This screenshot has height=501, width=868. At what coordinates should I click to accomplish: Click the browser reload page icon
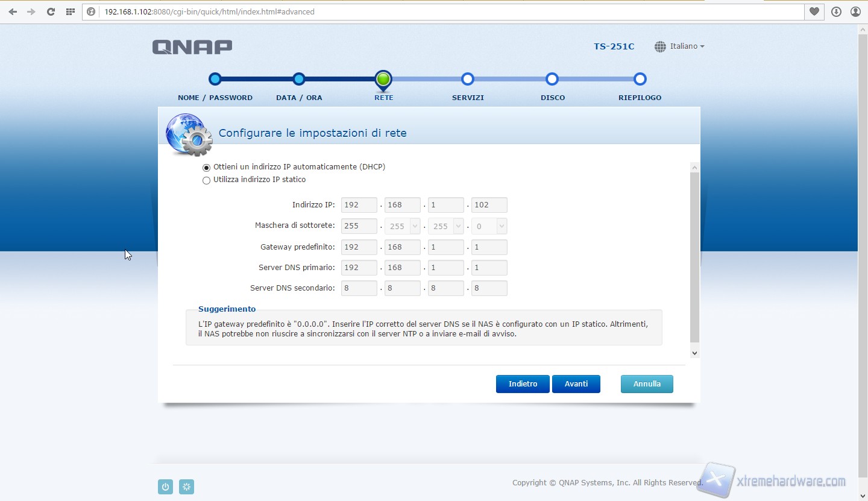tap(51, 11)
